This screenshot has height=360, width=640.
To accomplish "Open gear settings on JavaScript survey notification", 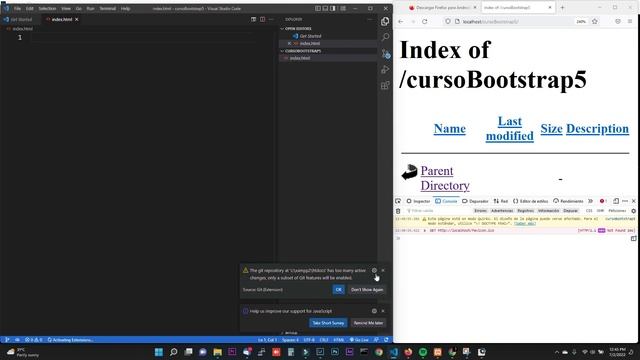I will click(374, 311).
